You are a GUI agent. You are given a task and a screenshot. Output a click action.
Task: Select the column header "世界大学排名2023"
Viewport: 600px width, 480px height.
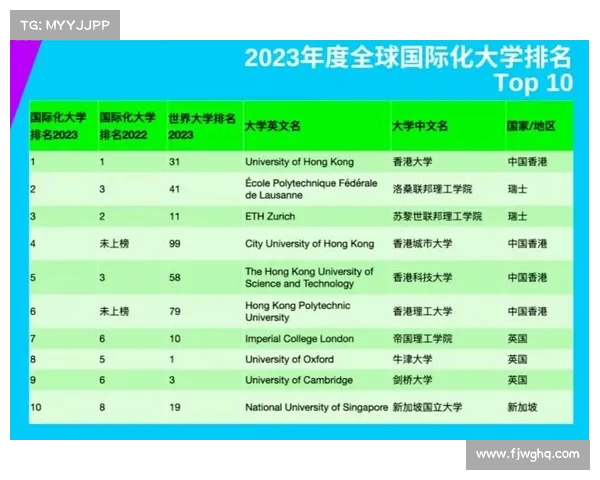(202, 126)
